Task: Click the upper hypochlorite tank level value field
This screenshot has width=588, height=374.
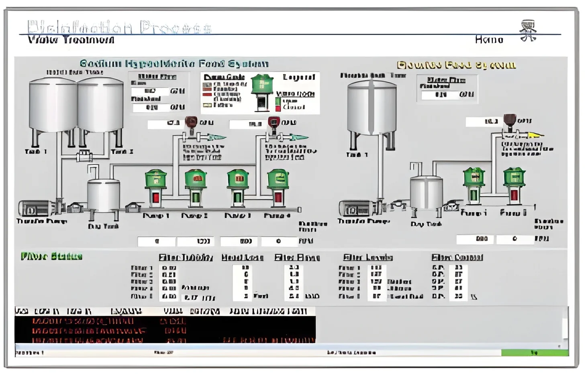Action: 150,91
